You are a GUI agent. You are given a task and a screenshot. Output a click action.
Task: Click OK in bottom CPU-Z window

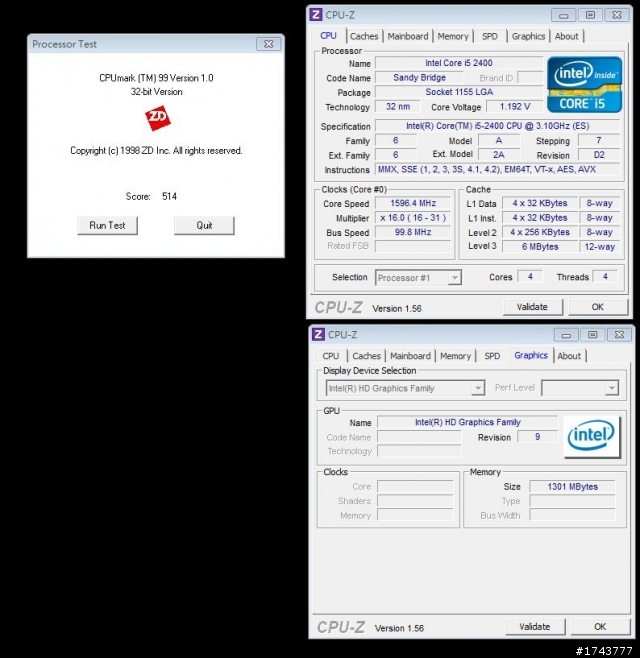click(x=600, y=627)
